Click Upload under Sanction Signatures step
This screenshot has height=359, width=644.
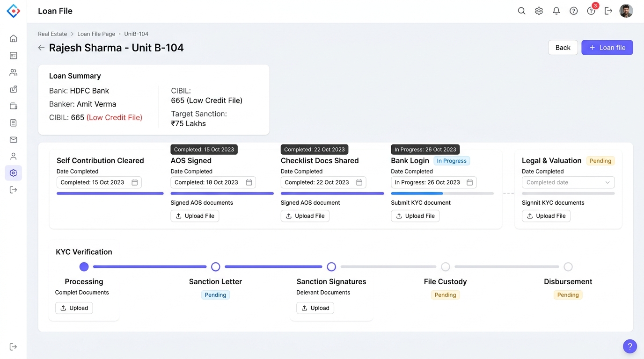click(x=315, y=308)
